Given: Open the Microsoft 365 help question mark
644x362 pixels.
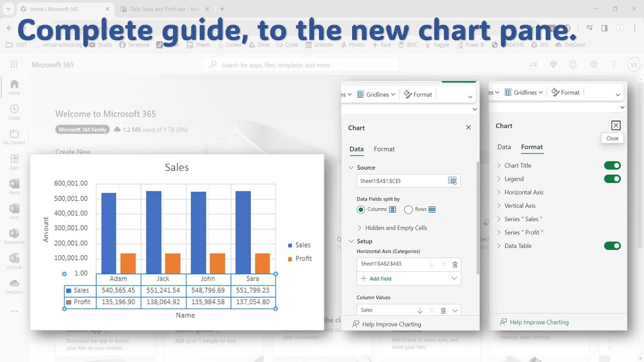Looking at the screenshot, I should (x=613, y=64).
